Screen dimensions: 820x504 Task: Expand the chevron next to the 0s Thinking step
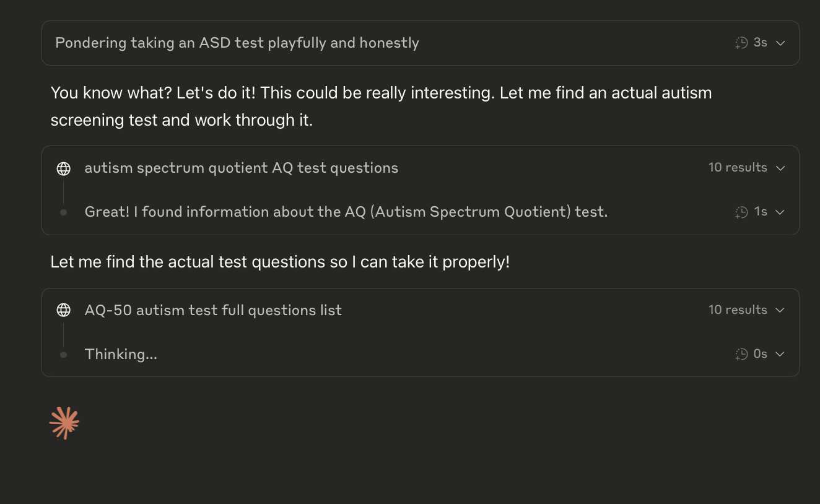coord(780,354)
